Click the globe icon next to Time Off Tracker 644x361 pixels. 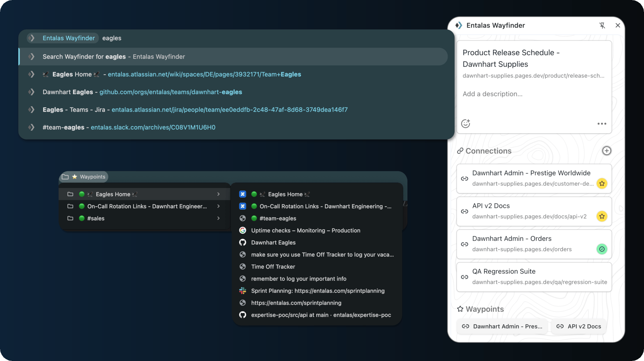[243, 267]
